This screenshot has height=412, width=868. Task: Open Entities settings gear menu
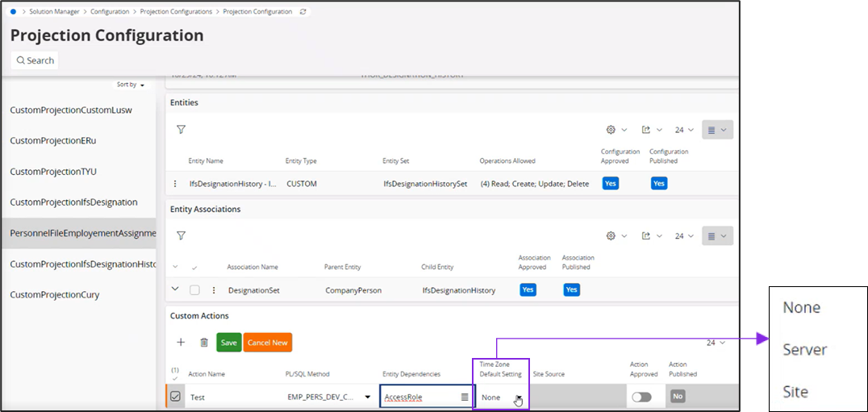coord(615,129)
